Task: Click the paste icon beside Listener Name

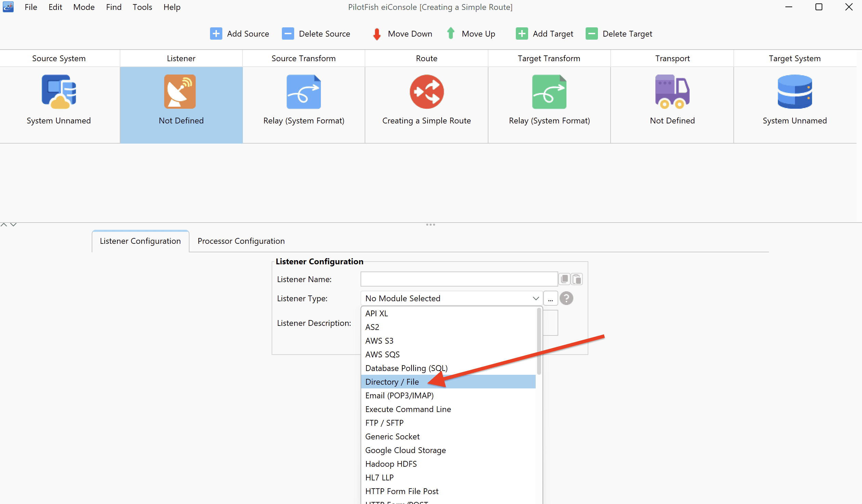Action: (x=577, y=279)
